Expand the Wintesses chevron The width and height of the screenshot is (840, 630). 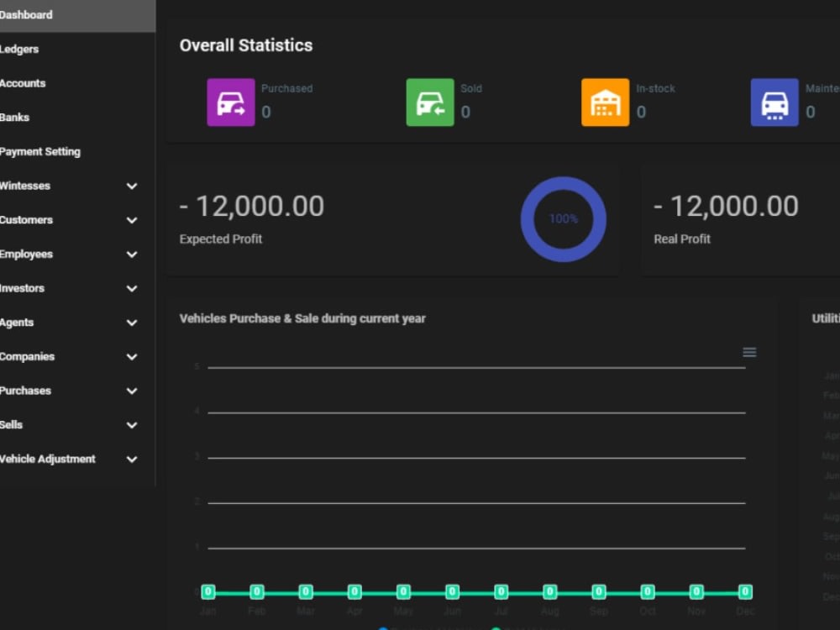(x=132, y=186)
